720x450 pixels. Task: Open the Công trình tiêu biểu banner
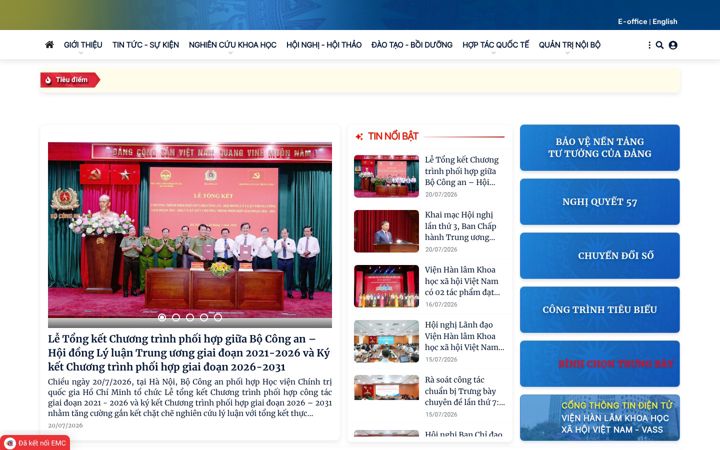click(x=600, y=309)
